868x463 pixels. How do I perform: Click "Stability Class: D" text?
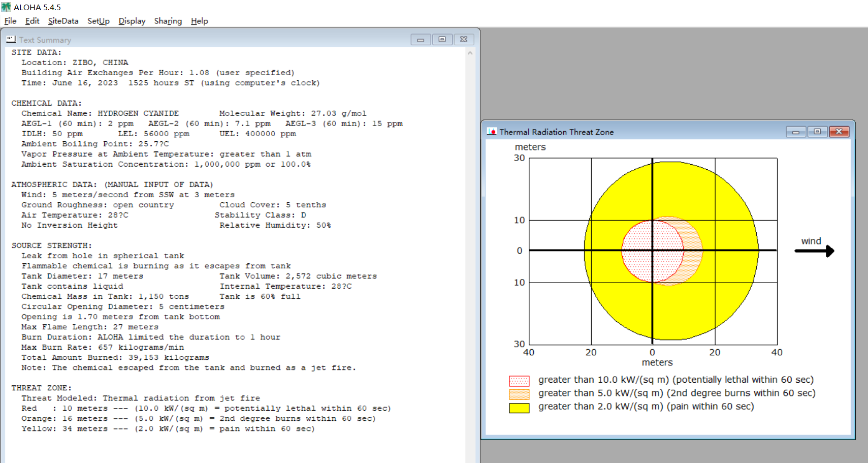coord(260,215)
